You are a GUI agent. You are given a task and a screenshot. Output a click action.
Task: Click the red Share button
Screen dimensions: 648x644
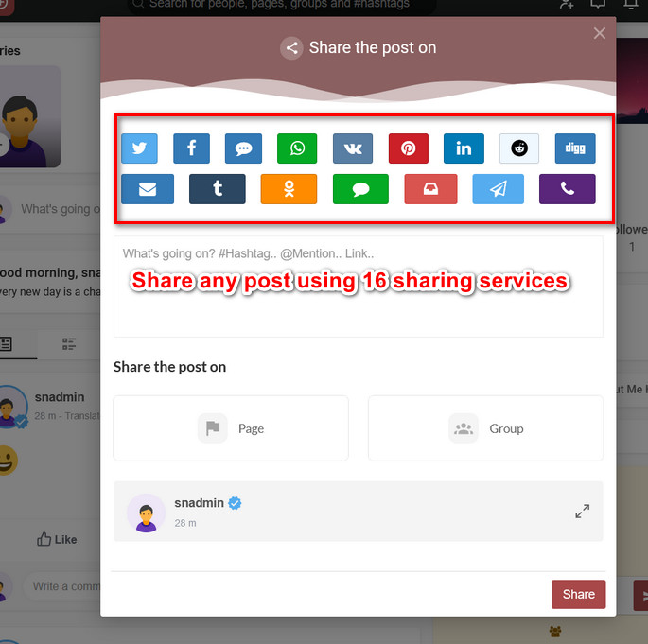[579, 595]
